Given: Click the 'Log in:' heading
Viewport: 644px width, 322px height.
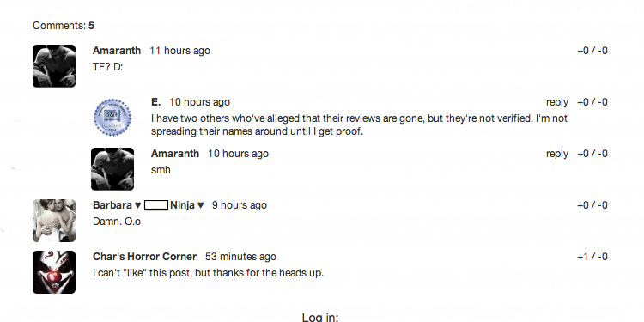Looking at the screenshot, I should tap(320, 317).
